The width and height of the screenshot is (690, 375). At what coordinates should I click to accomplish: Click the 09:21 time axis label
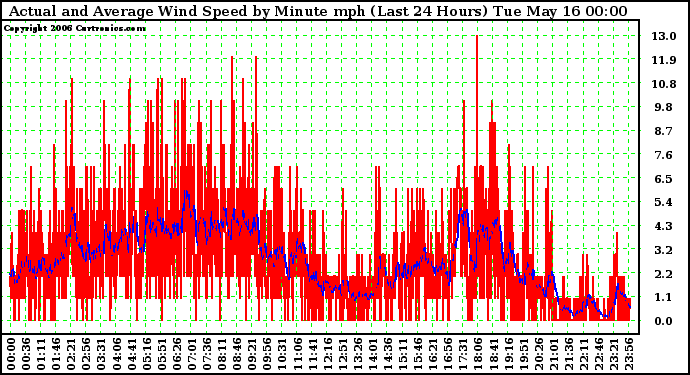[x=252, y=354]
